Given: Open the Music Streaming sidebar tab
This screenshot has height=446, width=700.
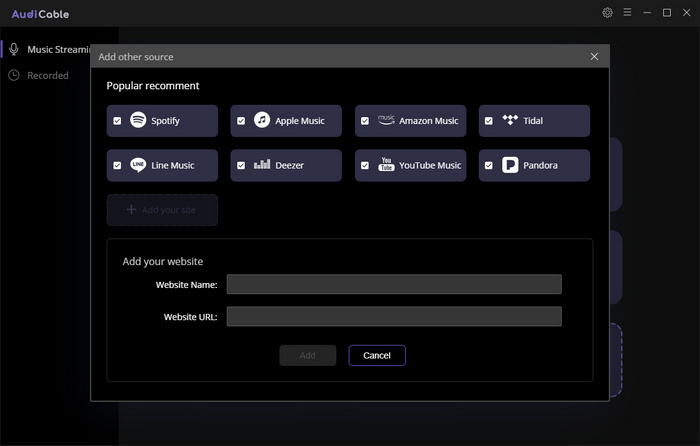Looking at the screenshot, I should [x=47, y=49].
